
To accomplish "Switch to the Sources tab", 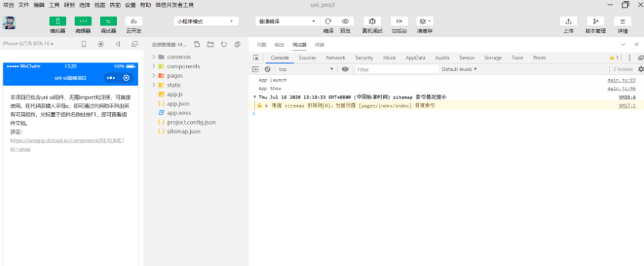I will [x=307, y=58].
